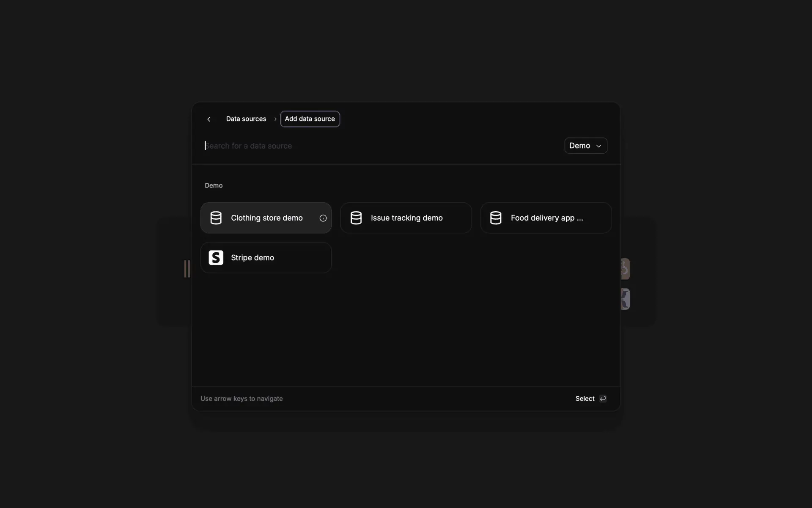Click the gray X app icon behind dialog
The image size is (812, 508).
click(625, 299)
